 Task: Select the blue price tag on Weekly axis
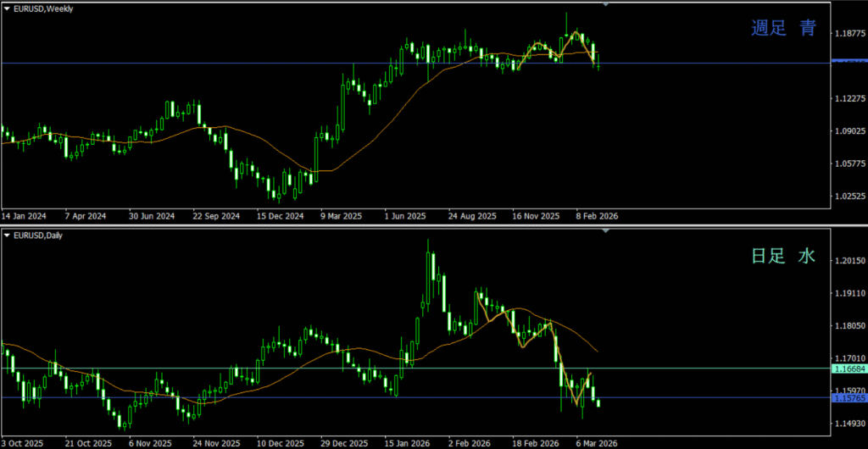tap(849, 62)
